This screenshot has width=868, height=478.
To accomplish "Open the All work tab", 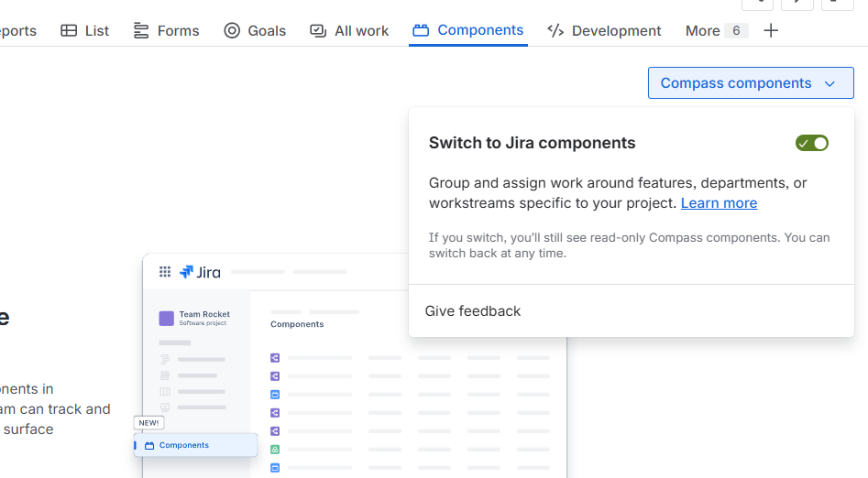I will point(349,31).
